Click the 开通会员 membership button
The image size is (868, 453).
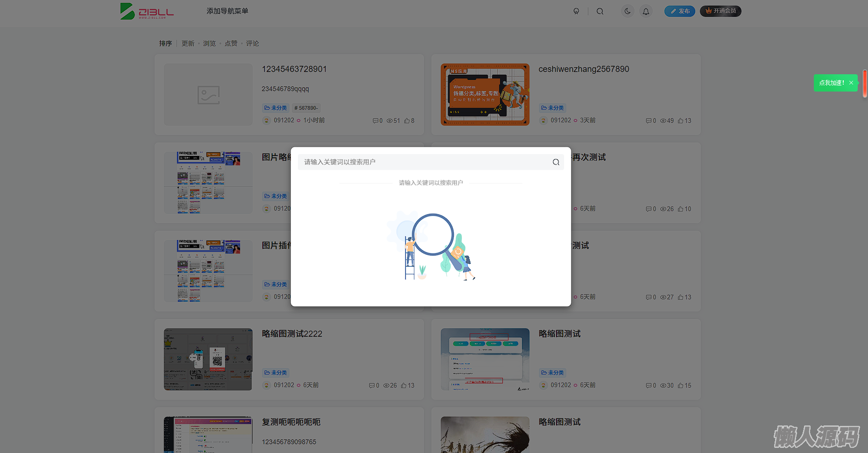point(720,11)
